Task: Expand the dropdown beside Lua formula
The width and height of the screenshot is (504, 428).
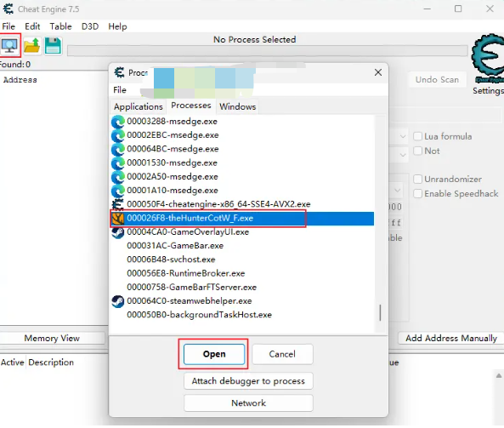Action: (402, 137)
